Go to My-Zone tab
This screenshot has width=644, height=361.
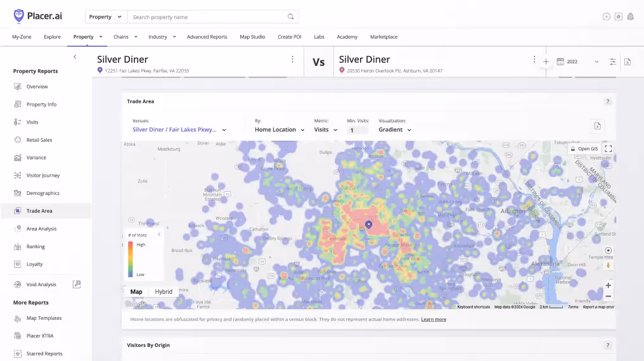pyautogui.click(x=22, y=37)
